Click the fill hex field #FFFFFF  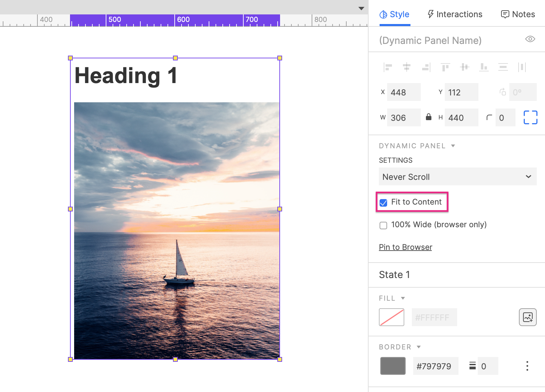coord(434,317)
